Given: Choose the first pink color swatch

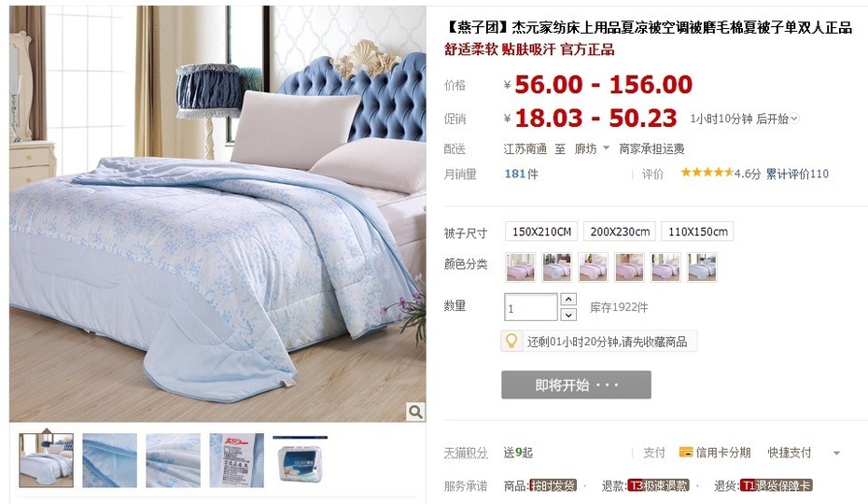Looking at the screenshot, I should pos(521,267).
